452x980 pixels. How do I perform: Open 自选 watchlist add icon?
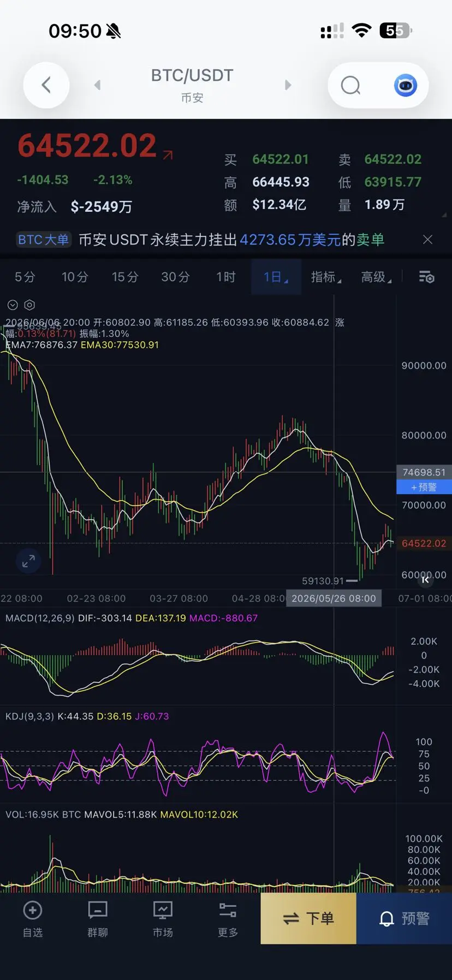[x=33, y=918]
